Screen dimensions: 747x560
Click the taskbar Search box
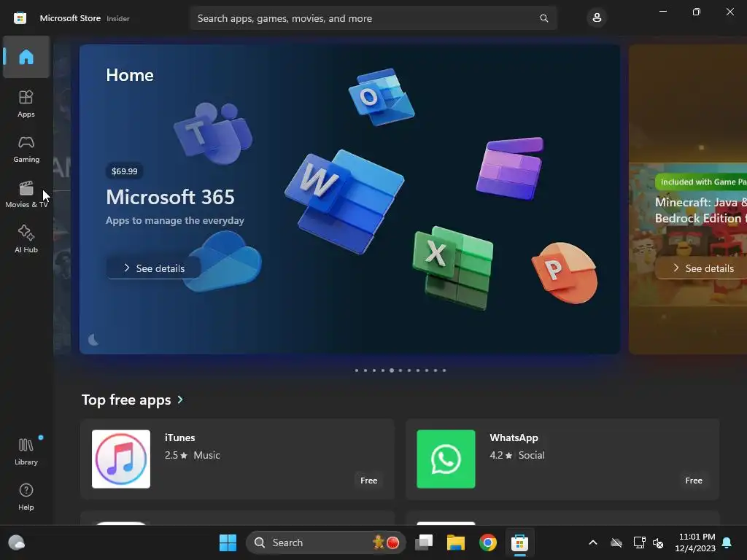(x=326, y=542)
